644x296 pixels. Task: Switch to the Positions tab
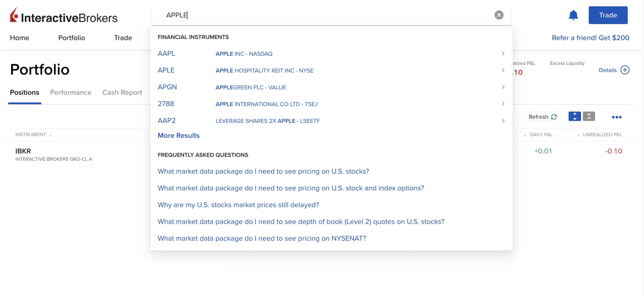(x=25, y=92)
